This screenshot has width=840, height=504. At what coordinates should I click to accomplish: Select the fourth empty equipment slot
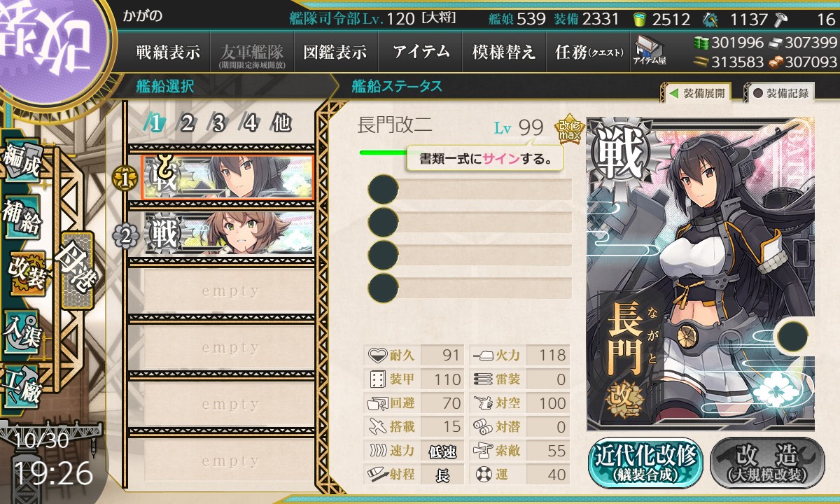click(469, 286)
